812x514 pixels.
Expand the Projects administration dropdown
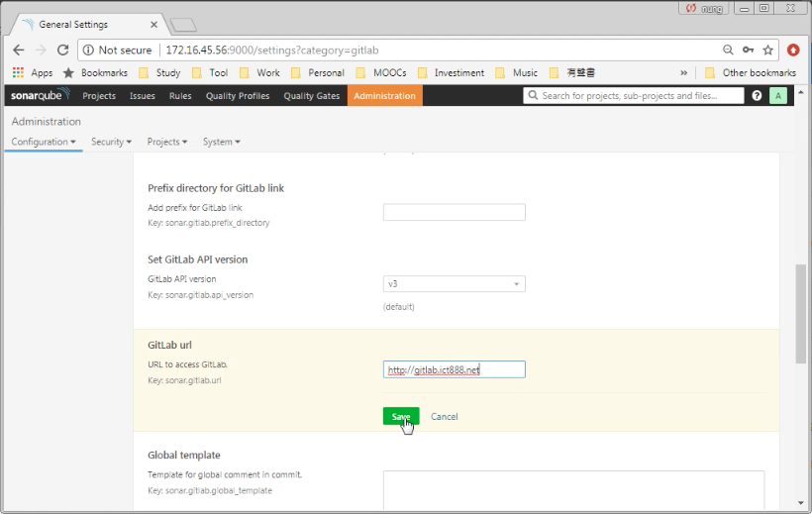tap(166, 142)
